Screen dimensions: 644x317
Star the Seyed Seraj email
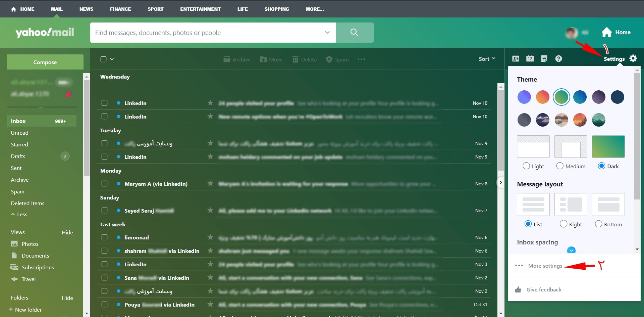tap(210, 210)
